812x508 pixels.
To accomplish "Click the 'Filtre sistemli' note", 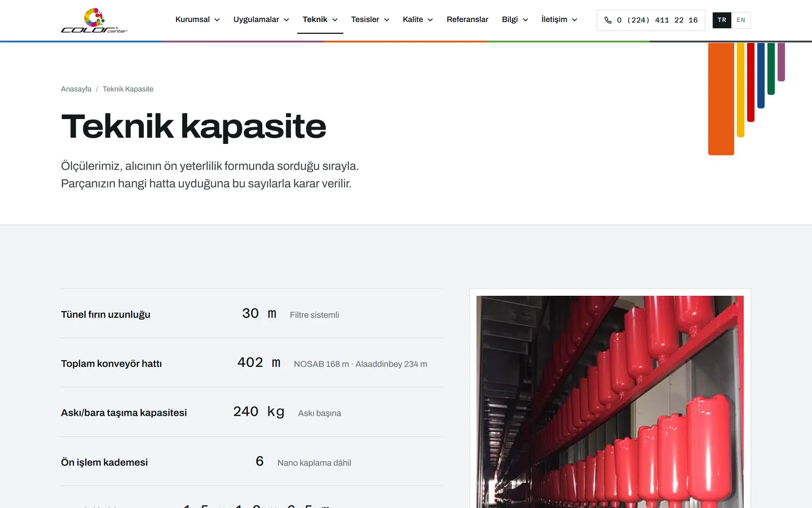I will [x=314, y=315].
